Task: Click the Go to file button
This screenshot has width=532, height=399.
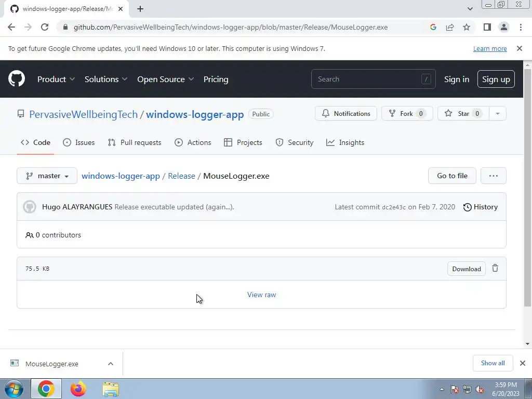Action: (x=452, y=176)
